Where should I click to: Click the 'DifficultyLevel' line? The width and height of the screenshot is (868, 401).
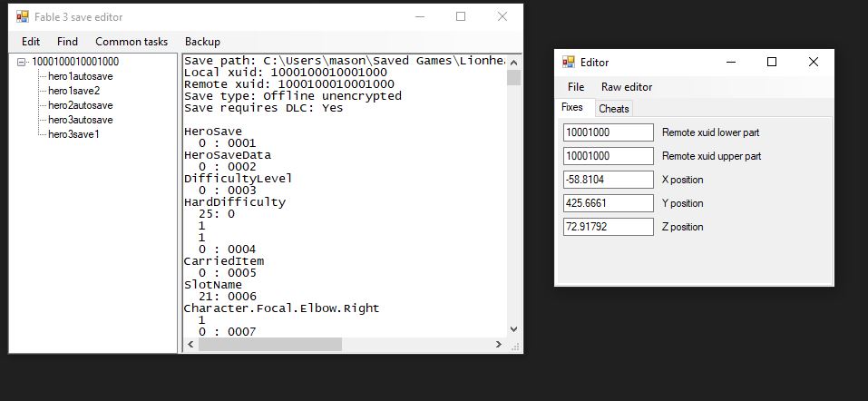click(x=238, y=179)
